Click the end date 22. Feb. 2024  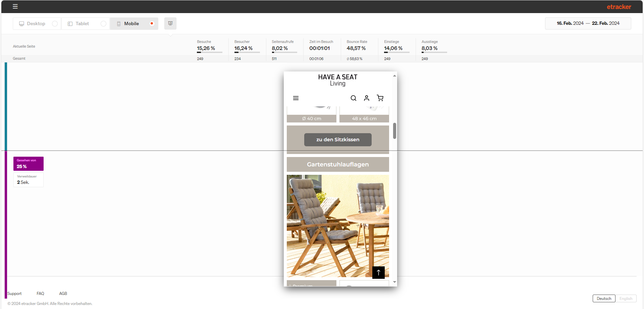point(605,23)
